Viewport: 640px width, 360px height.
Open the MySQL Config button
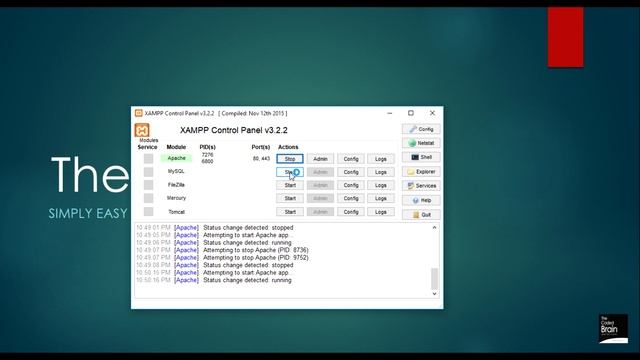pyautogui.click(x=351, y=172)
